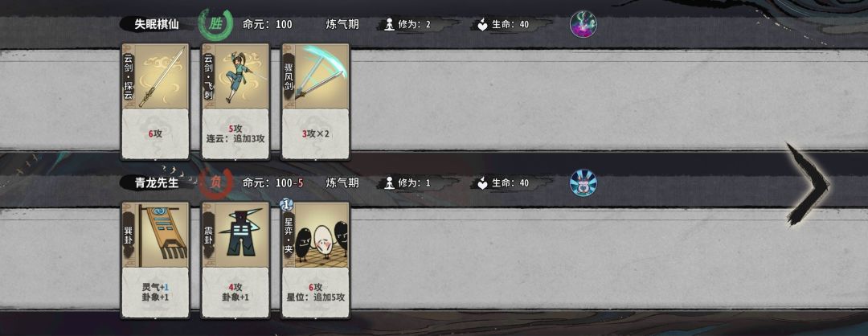Click the 命元: 100-5 destiny value
Image resolution: width=868 pixels, height=336 pixels.
click(273, 182)
